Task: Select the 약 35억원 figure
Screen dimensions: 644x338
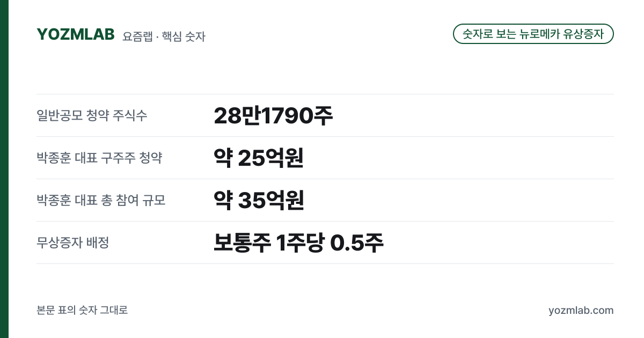Action: click(x=259, y=200)
